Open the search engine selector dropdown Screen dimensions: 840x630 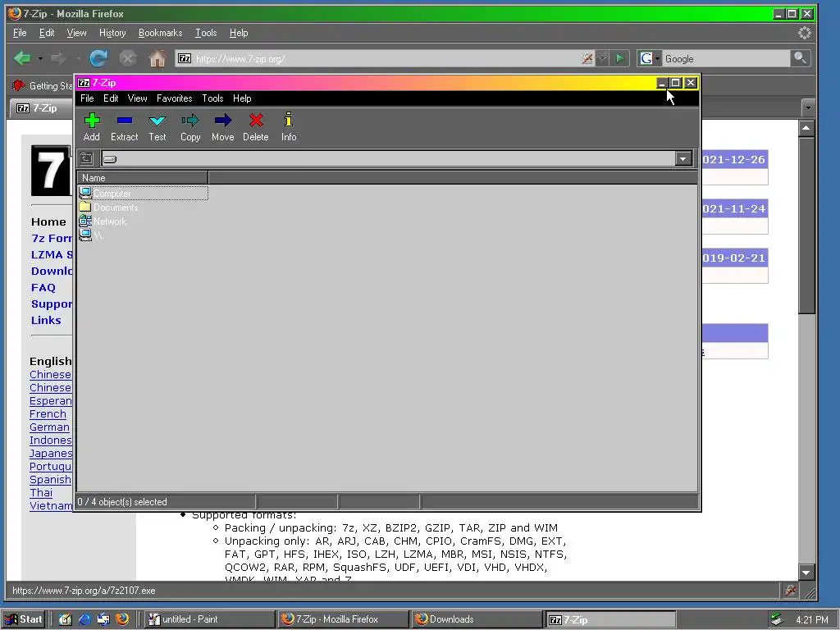pyautogui.click(x=650, y=58)
